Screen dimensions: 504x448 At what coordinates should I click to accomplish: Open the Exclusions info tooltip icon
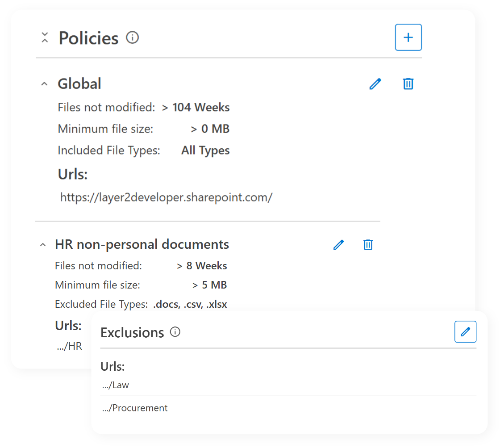click(175, 332)
